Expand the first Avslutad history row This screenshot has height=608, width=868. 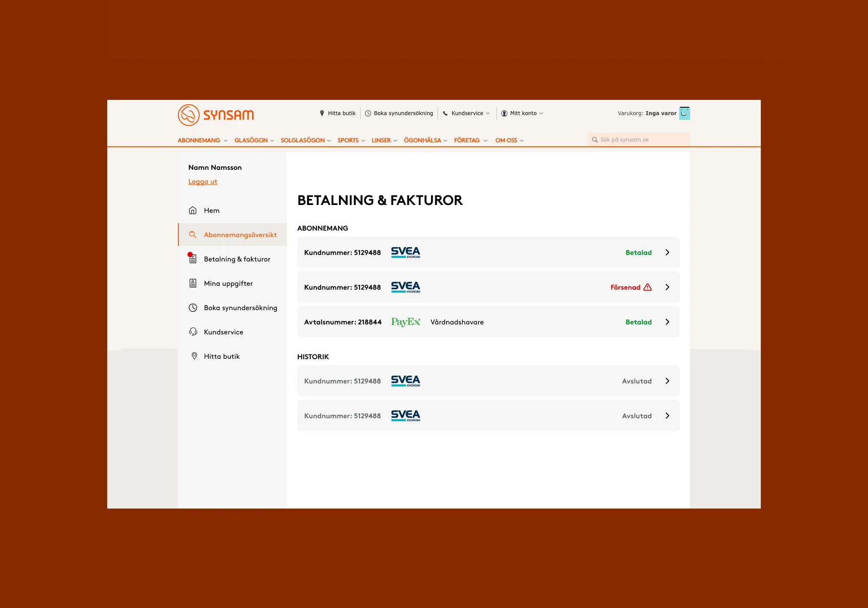coord(667,381)
